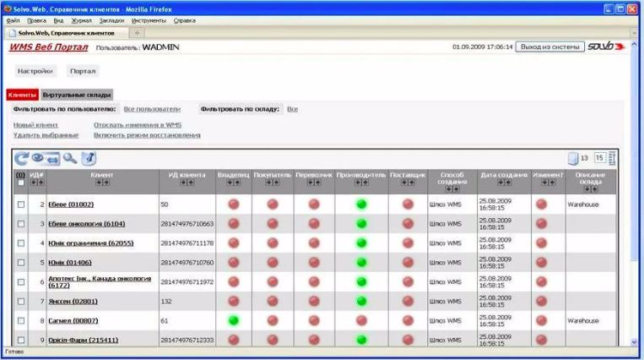Open the Инструменты menu
644x360 pixels.
tap(149, 20)
